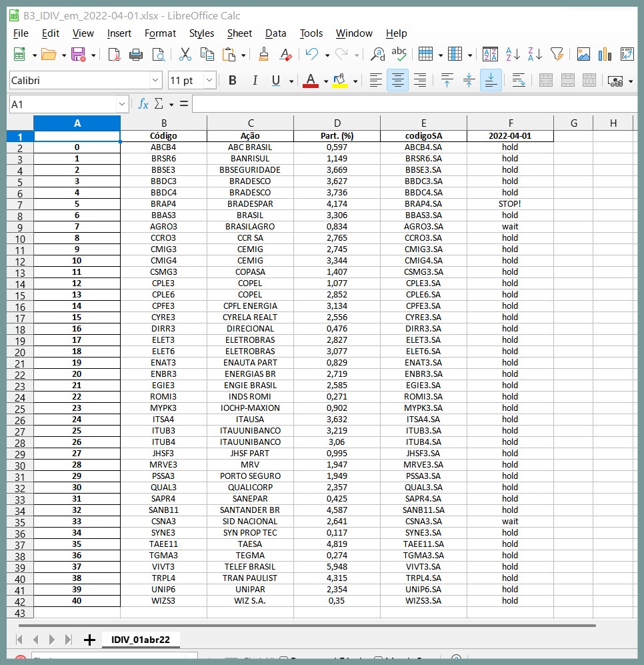Export as PDF icon
The height and width of the screenshot is (665, 644).
coord(114,54)
